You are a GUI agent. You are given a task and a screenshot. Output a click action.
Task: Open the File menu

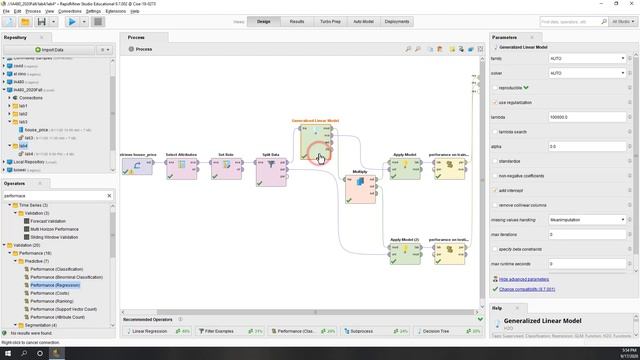tap(6, 11)
